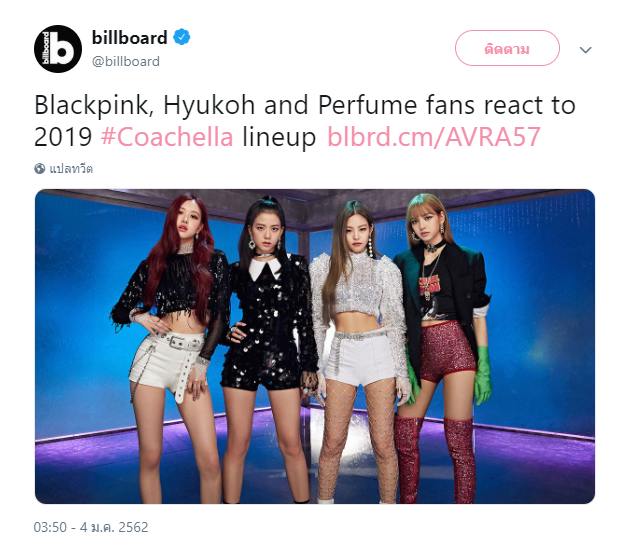Click the แปลทวีต translate tweet link

pos(71,169)
